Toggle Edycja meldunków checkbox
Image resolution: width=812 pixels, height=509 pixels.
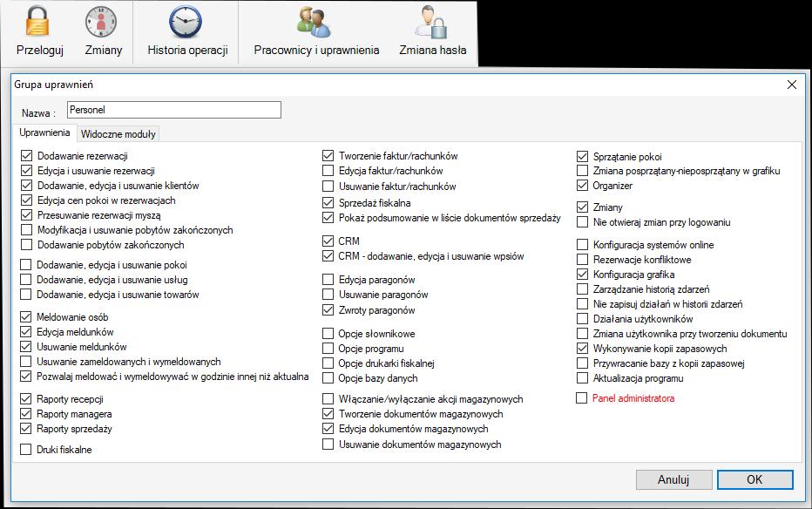pos(25,332)
